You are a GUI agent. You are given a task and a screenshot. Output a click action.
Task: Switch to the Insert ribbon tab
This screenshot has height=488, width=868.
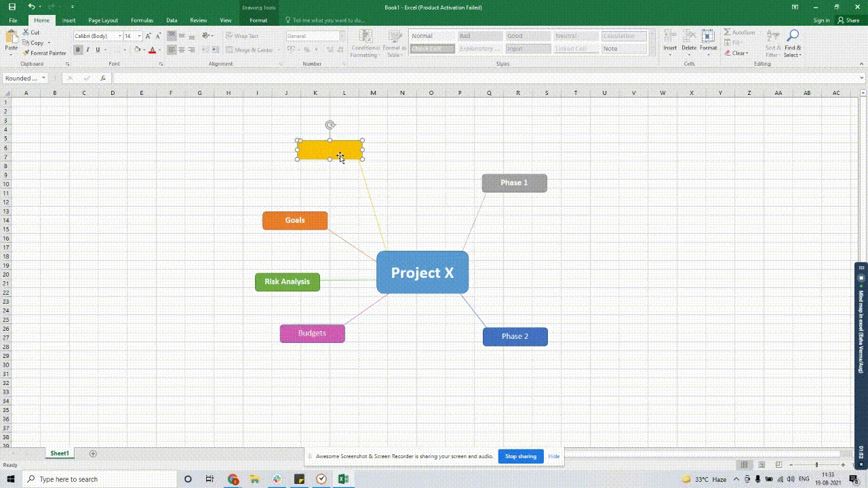coord(68,20)
